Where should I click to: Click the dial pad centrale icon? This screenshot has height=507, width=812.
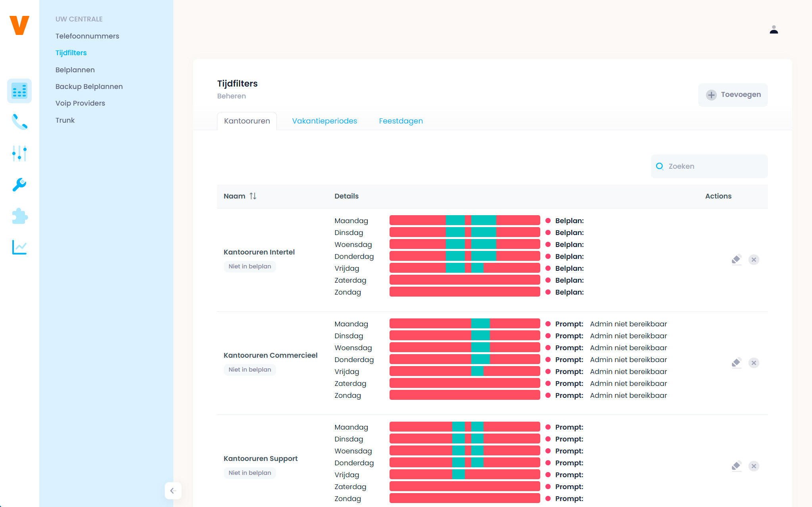pos(19,91)
